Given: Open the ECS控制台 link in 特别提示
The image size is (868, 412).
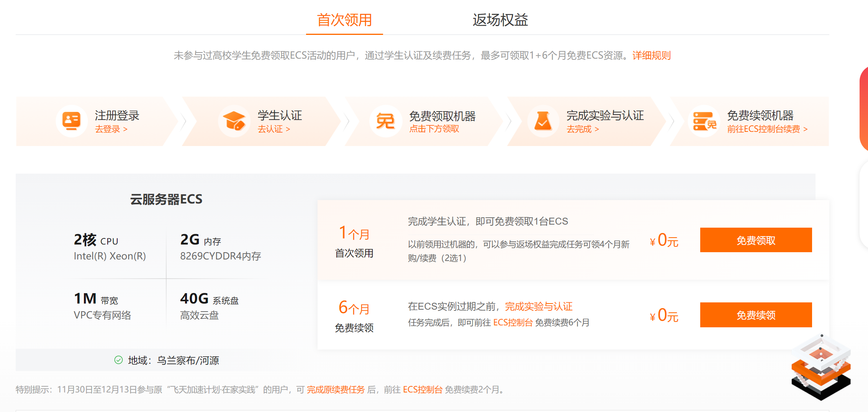Looking at the screenshot, I should pyautogui.click(x=423, y=390).
